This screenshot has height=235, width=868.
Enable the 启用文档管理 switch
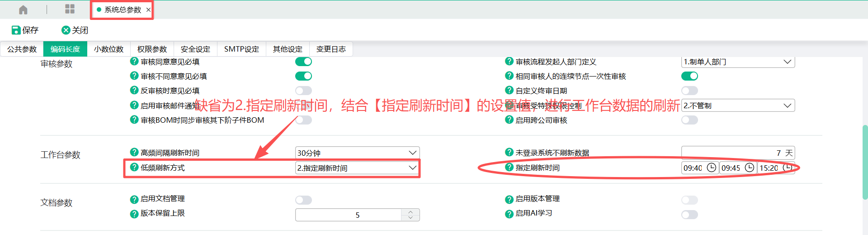(x=303, y=200)
